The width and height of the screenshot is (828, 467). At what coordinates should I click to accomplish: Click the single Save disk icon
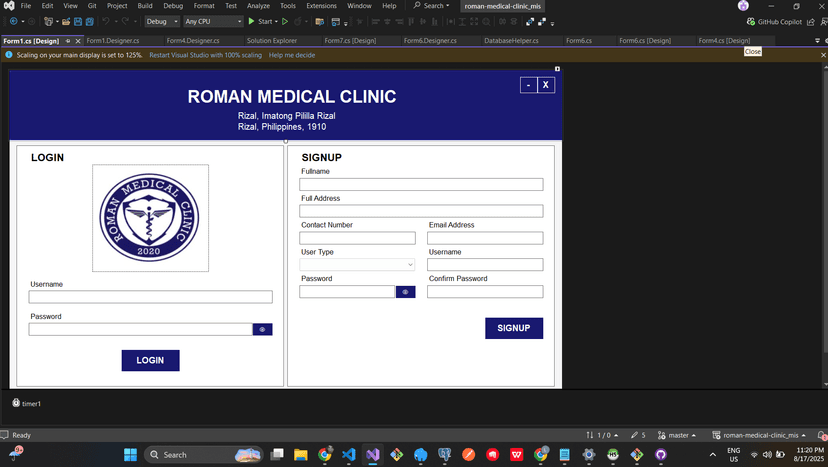pos(78,22)
